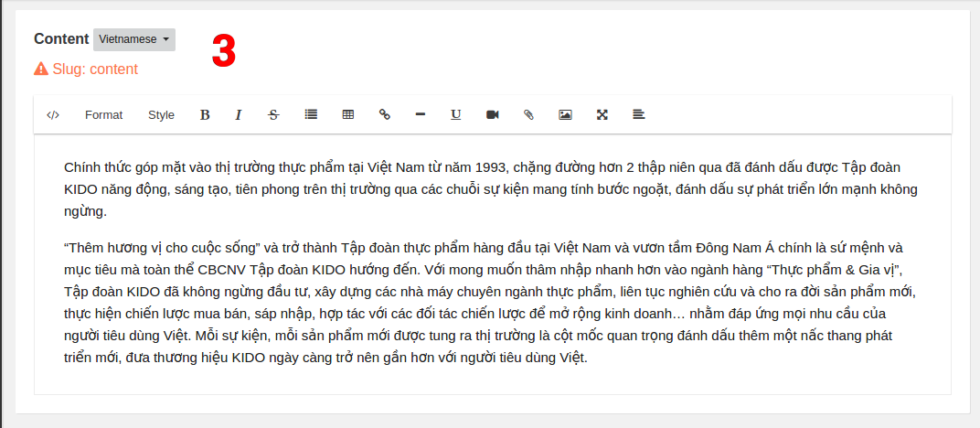Insert an image

565,115
